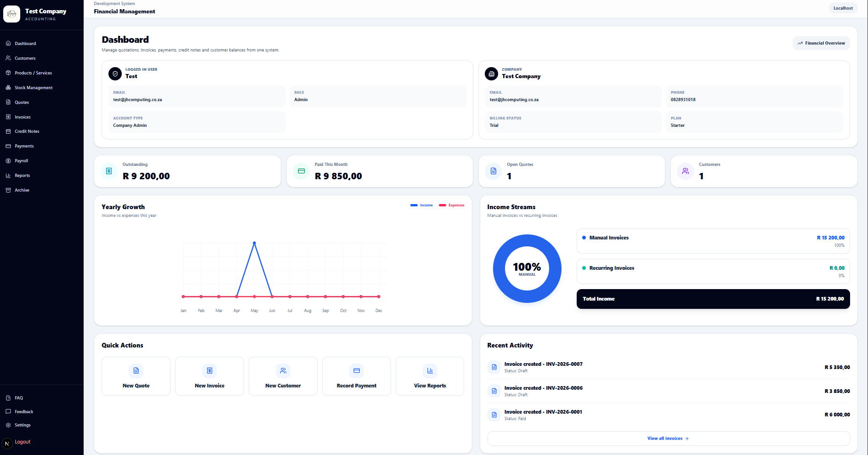The height and width of the screenshot is (455, 868).
Task: Click the company building icon
Action: [x=491, y=74]
